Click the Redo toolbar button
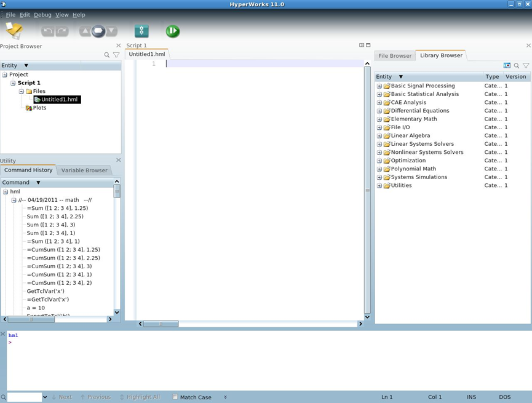 (x=62, y=31)
